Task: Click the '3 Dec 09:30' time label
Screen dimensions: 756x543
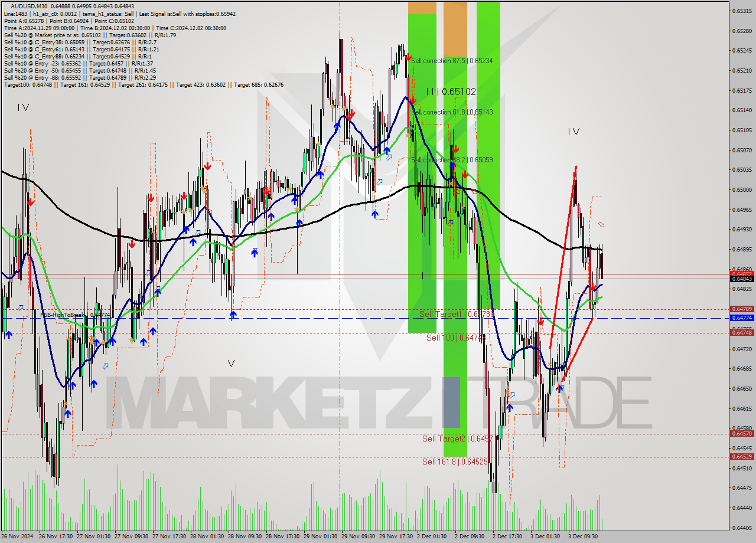Action: [x=583, y=537]
